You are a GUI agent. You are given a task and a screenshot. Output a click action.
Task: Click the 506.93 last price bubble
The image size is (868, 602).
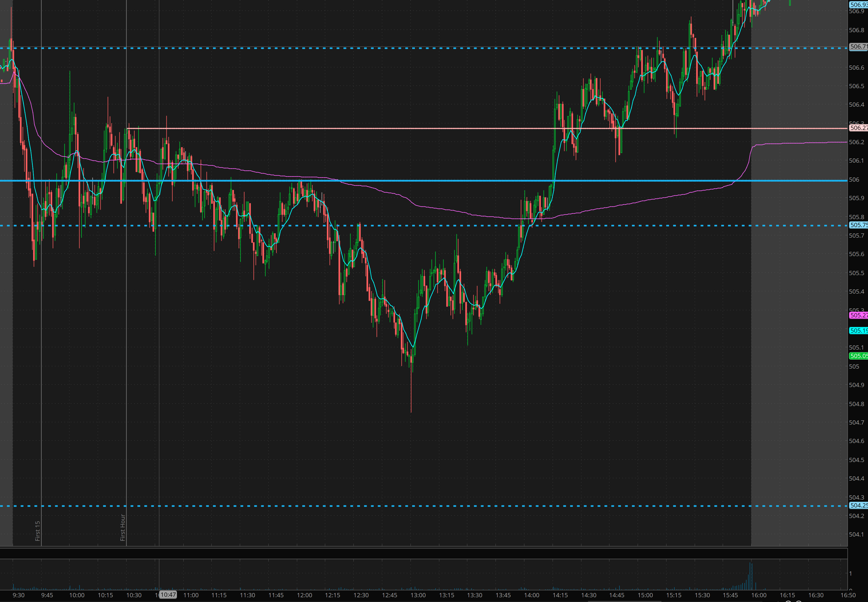pos(858,4)
